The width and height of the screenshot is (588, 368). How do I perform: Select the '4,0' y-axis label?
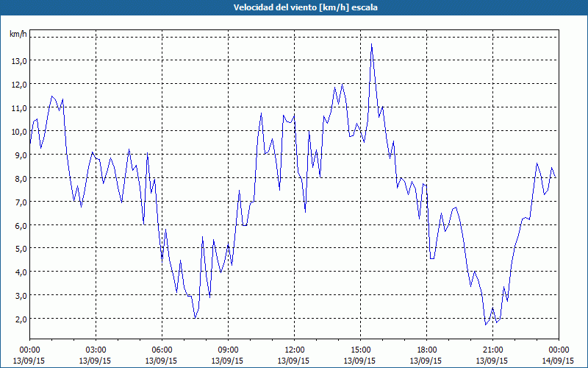(21, 272)
